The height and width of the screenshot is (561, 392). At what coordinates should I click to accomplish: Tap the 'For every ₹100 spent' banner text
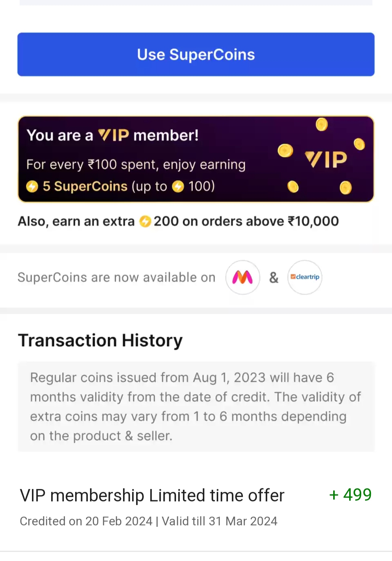(136, 164)
